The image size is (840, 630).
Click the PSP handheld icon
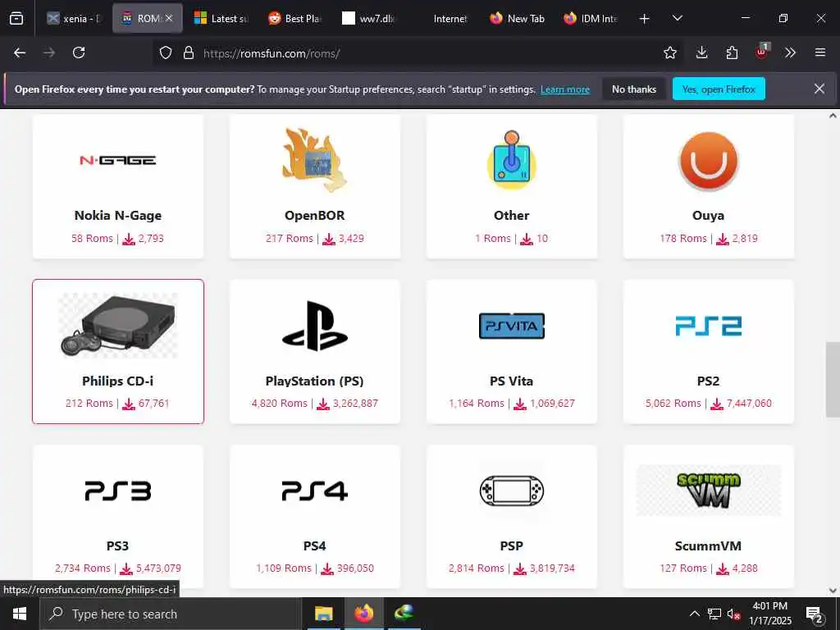512,491
